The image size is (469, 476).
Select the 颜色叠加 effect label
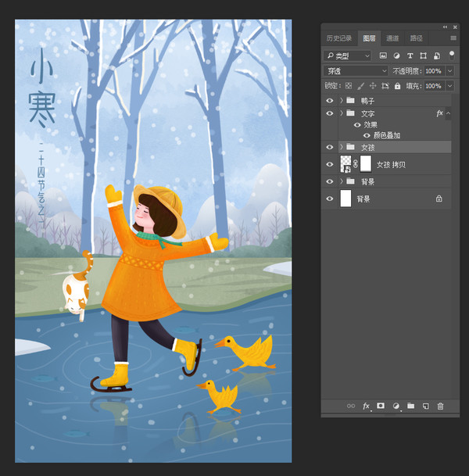[387, 135]
